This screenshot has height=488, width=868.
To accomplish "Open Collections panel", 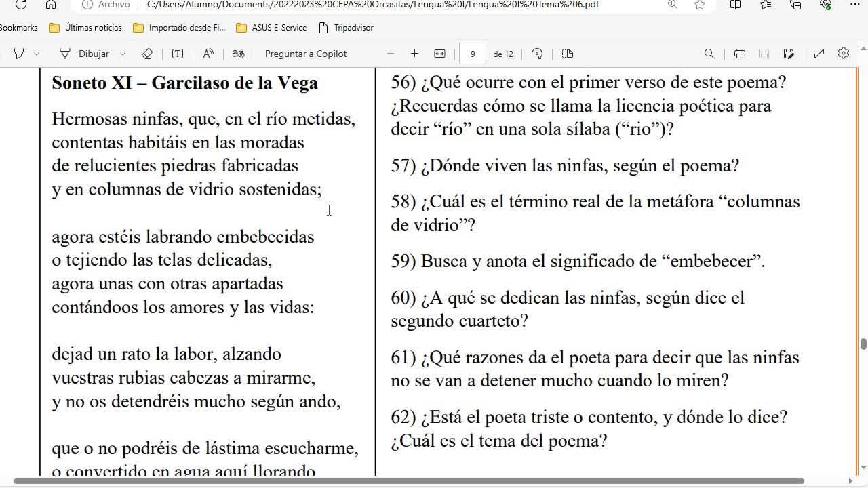I will [x=796, y=5].
